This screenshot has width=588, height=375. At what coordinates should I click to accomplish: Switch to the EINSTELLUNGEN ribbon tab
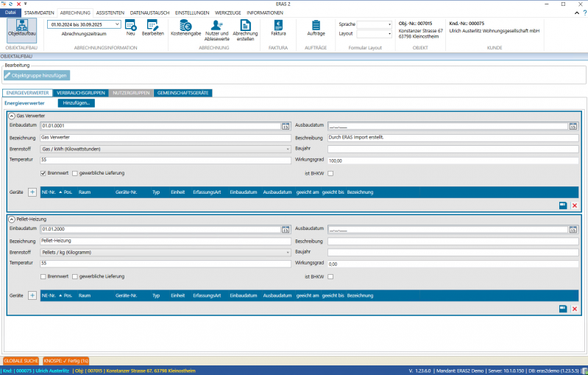pos(192,13)
